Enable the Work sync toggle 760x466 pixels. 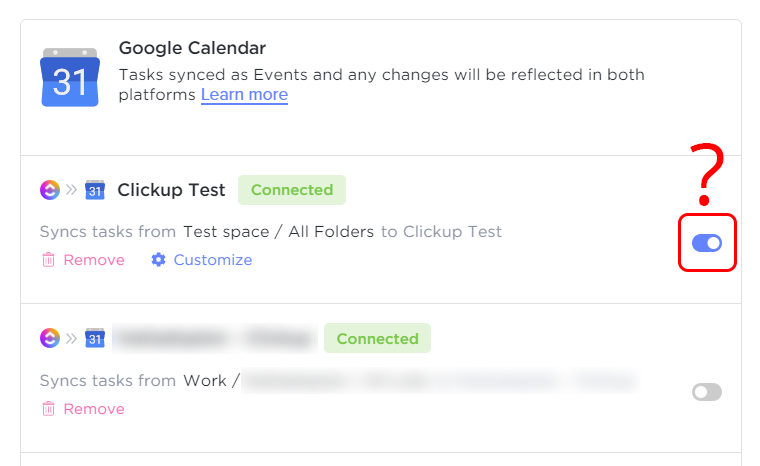tap(707, 392)
